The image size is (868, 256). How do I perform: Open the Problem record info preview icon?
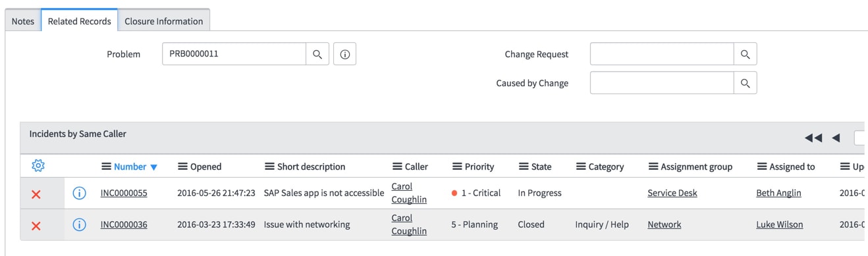click(345, 54)
